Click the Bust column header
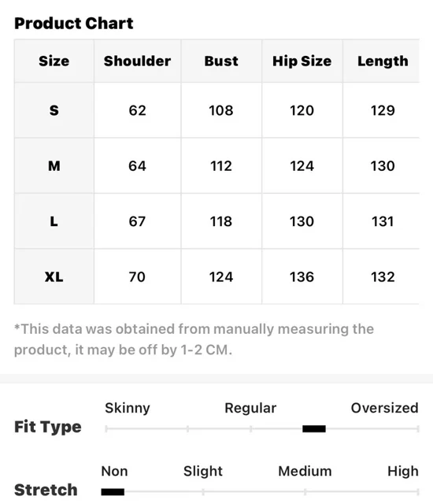This screenshot has width=433, height=504. (221, 61)
